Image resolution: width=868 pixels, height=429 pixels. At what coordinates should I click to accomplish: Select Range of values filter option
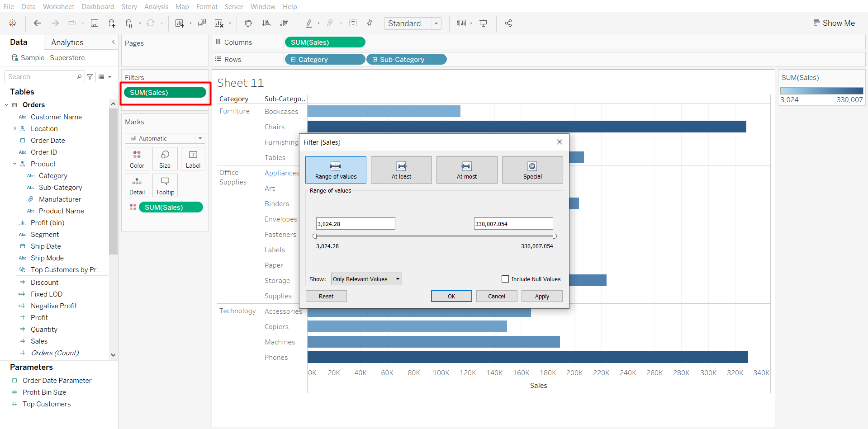click(336, 170)
